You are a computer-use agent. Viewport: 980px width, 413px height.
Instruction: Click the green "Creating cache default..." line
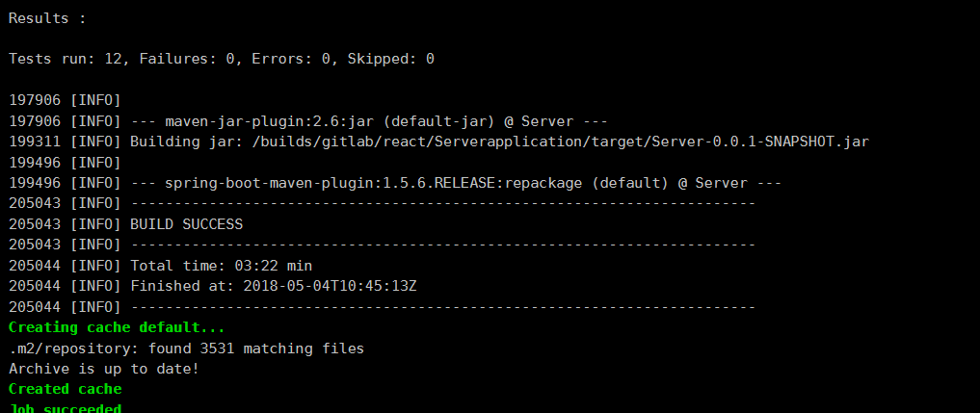[116, 327]
